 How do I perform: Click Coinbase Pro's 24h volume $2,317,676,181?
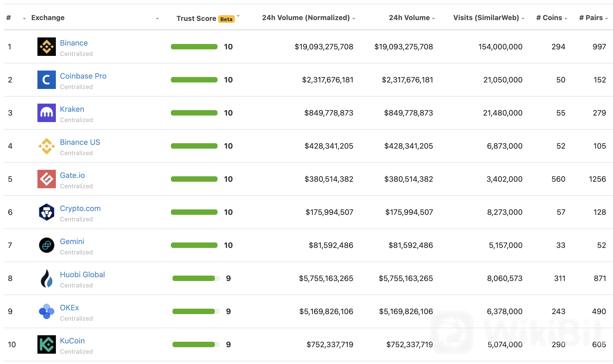[407, 80]
